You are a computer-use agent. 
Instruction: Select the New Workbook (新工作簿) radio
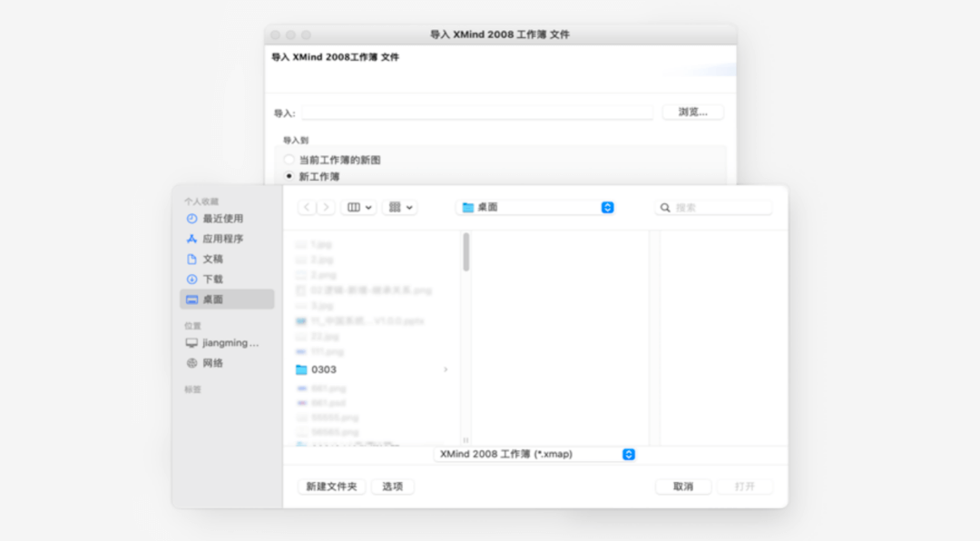coord(289,176)
